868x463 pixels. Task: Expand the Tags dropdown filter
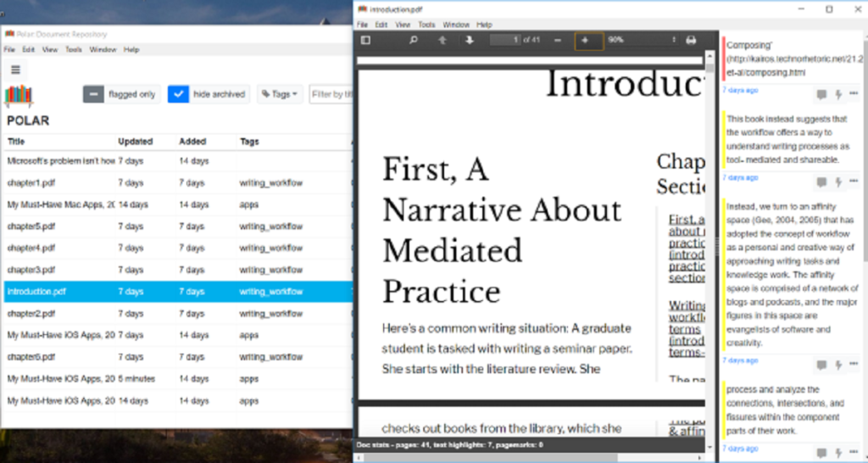[x=280, y=94]
